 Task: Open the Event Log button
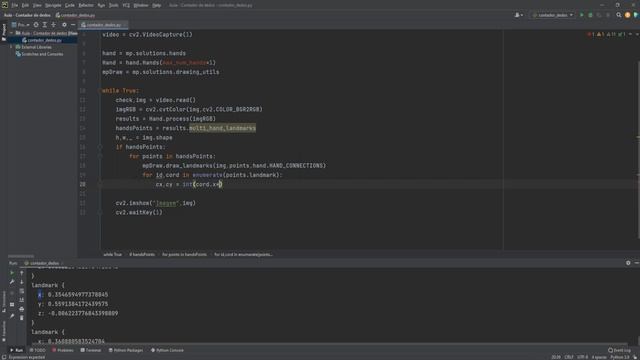(619, 350)
